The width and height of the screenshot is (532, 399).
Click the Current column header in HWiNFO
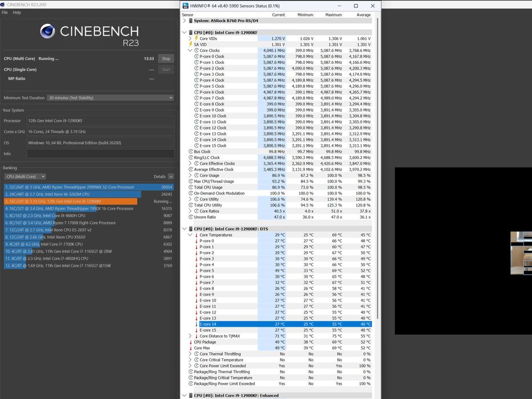pos(278,15)
